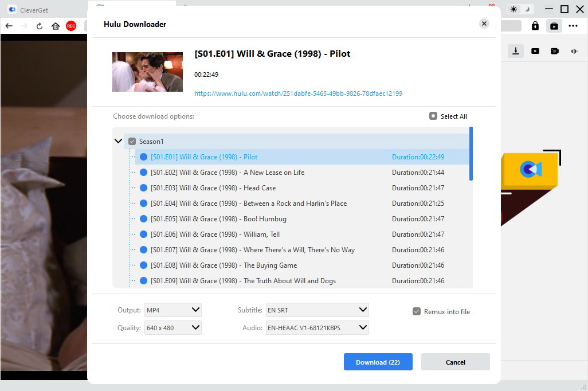Toggle the Remux into file checkbox
The height and width of the screenshot is (391, 588).
click(x=416, y=311)
